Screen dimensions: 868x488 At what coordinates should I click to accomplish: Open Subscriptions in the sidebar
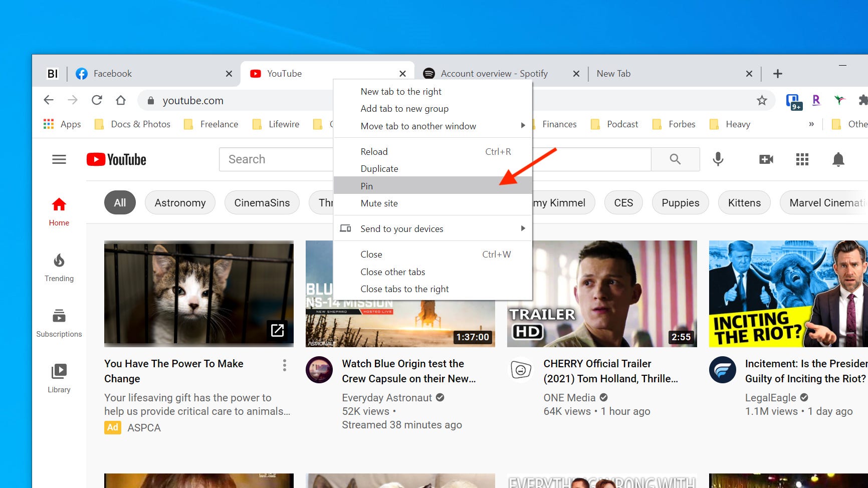coord(59,323)
